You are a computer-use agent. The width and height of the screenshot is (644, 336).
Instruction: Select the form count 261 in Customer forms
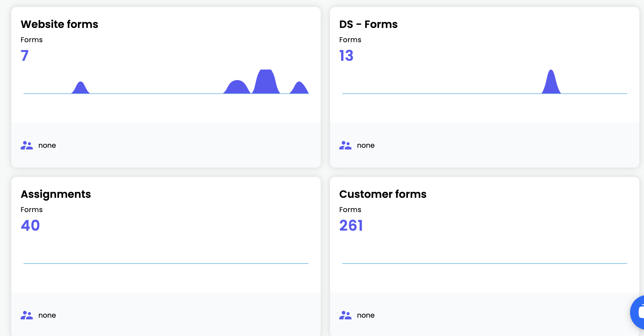[x=351, y=225]
